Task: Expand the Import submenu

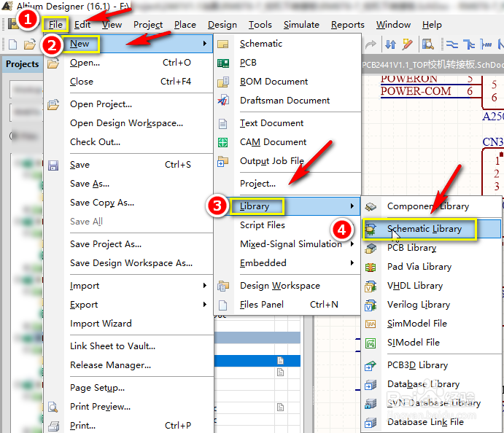Action: point(205,286)
